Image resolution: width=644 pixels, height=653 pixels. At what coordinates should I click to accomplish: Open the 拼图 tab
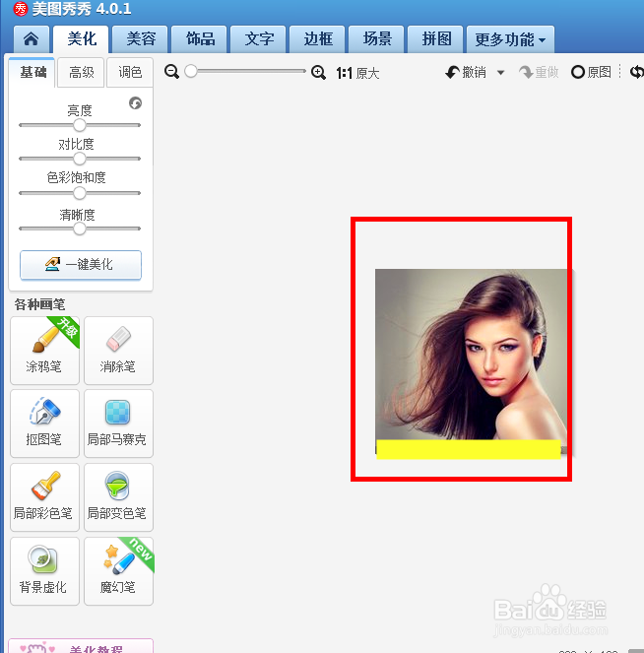click(x=436, y=39)
